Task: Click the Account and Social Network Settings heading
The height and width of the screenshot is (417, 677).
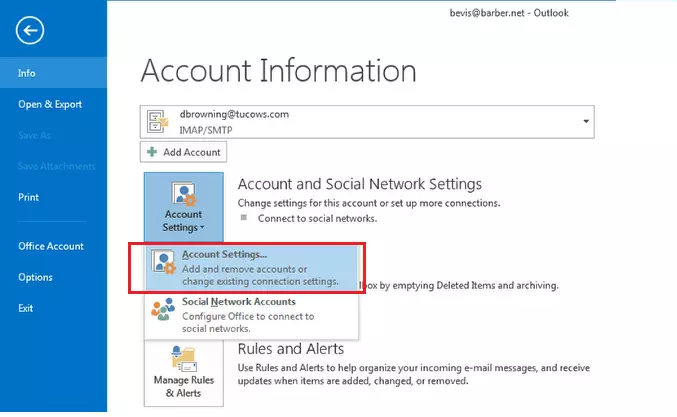Action: click(360, 184)
